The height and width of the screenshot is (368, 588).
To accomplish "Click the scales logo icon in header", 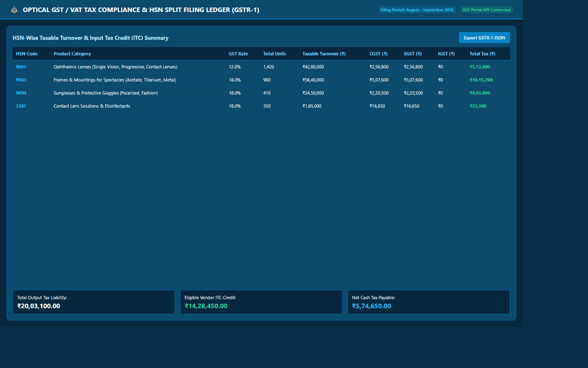I will point(14,10).
